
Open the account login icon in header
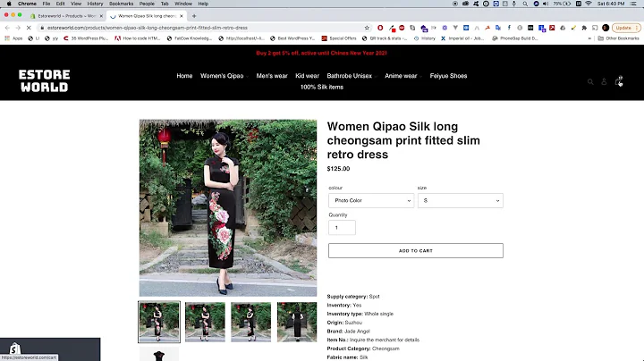point(604,81)
